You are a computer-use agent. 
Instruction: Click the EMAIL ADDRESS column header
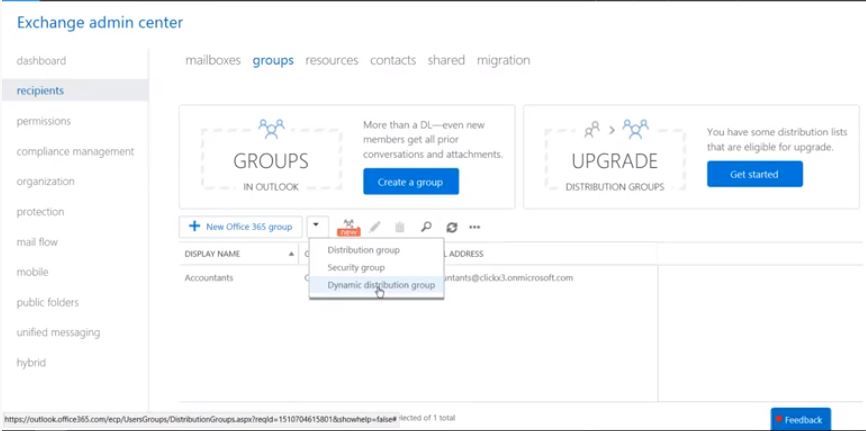(x=464, y=254)
